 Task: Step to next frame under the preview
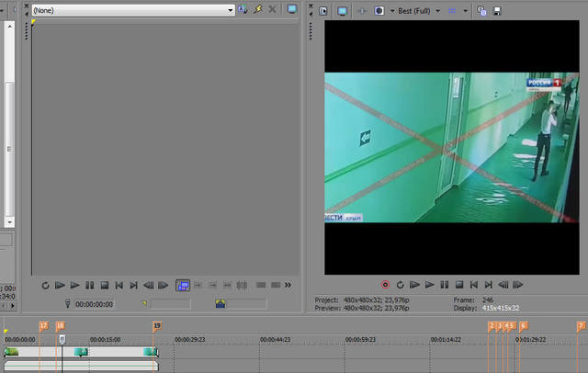[x=517, y=285]
